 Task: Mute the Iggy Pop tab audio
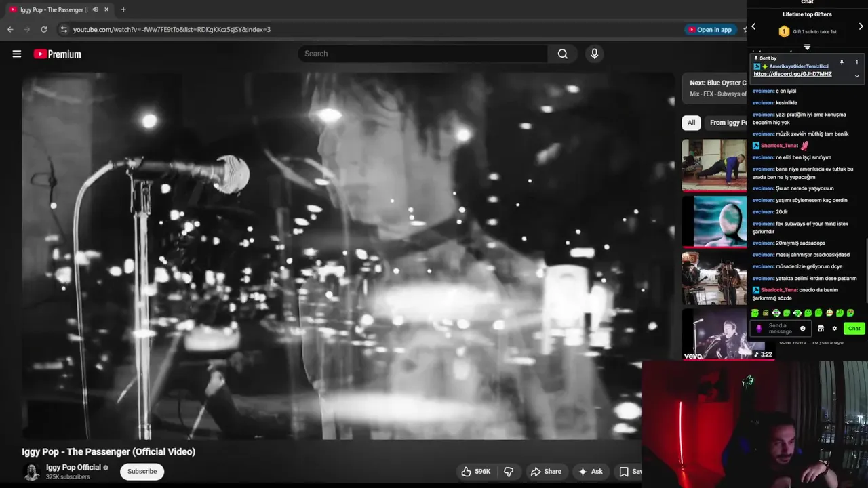coord(96,9)
